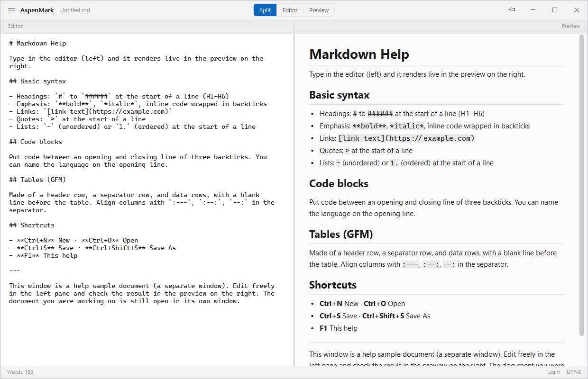Click 'Tables (GFM)' heading in preview
Image resolution: width=588 pixels, height=379 pixels.
(x=341, y=234)
